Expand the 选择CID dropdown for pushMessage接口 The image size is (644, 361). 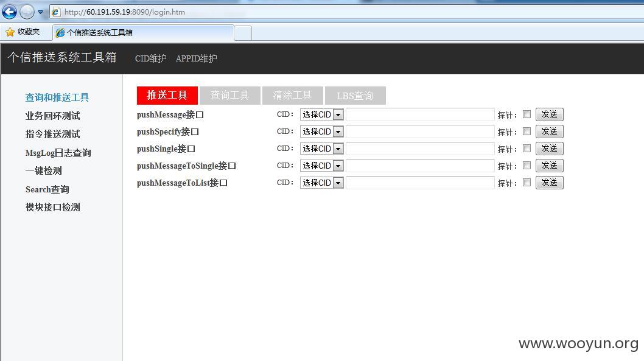(x=321, y=114)
